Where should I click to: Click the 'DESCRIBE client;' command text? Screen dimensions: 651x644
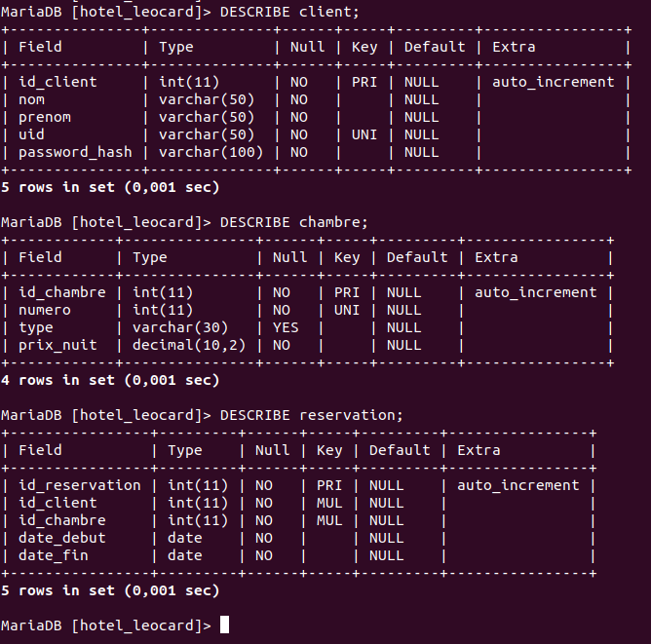coord(289,12)
